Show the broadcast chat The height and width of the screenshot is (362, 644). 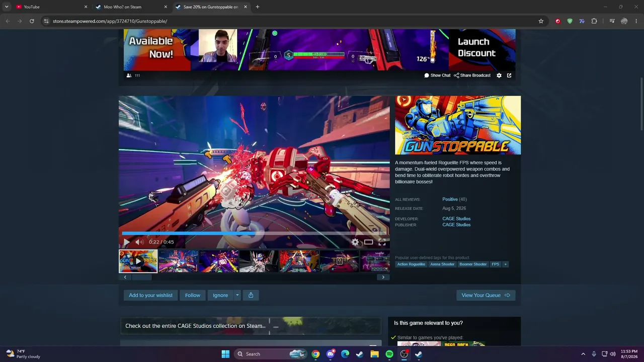[x=437, y=75]
